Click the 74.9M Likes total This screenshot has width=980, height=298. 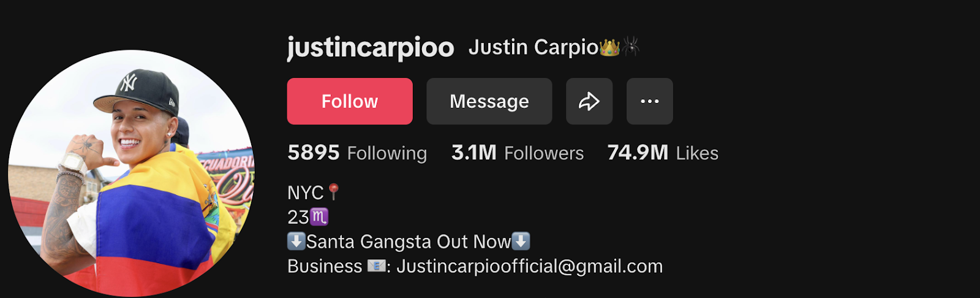coord(663,153)
